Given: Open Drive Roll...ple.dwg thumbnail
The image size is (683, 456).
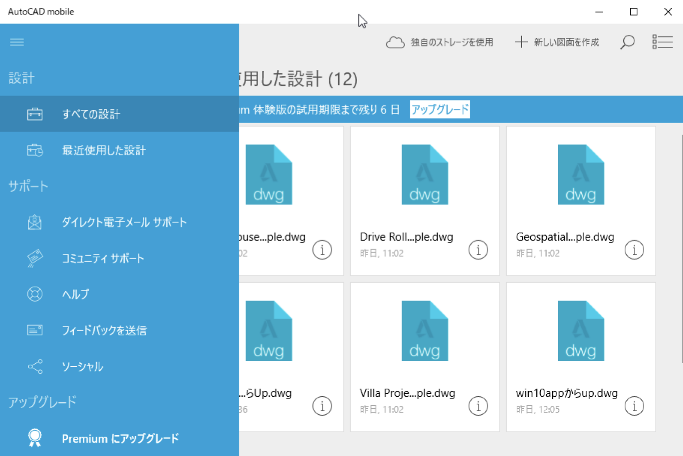Looking at the screenshot, I should tap(425, 175).
